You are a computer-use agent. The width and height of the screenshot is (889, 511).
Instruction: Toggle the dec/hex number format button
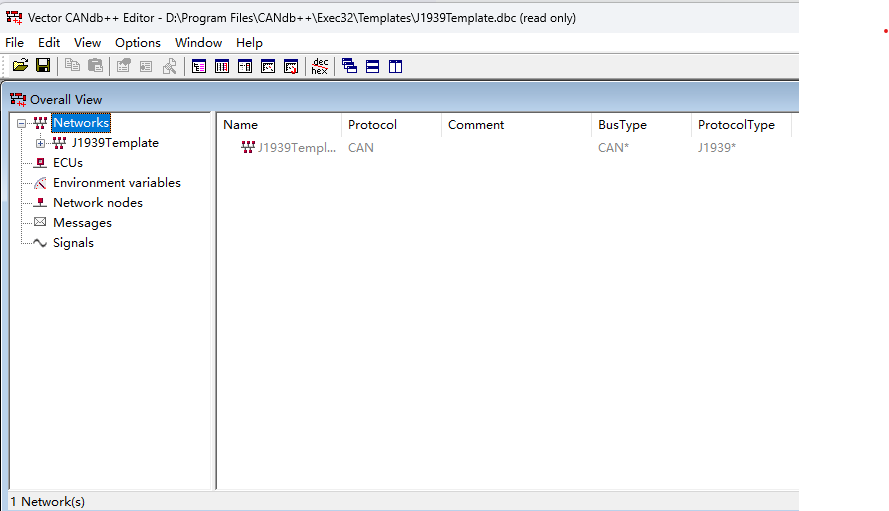click(x=319, y=66)
